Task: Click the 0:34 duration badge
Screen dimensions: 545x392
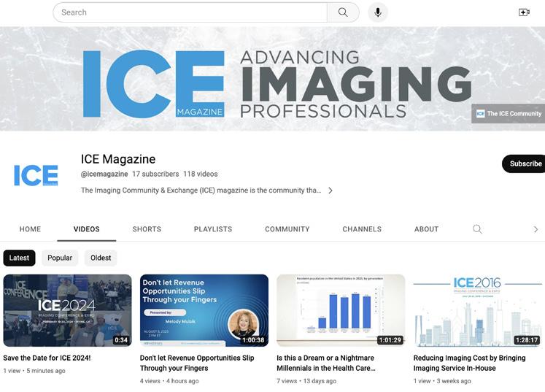Action: click(x=121, y=340)
